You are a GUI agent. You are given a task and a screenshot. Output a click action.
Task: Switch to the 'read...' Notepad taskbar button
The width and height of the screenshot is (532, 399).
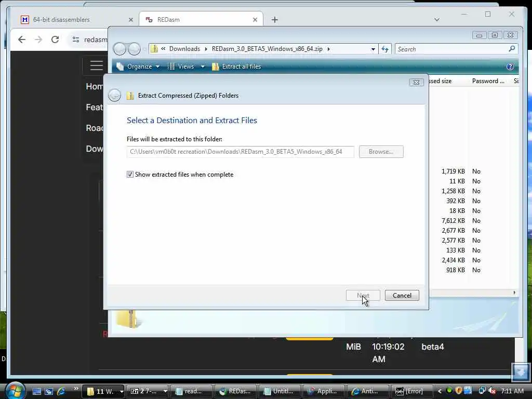pyautogui.click(x=191, y=391)
